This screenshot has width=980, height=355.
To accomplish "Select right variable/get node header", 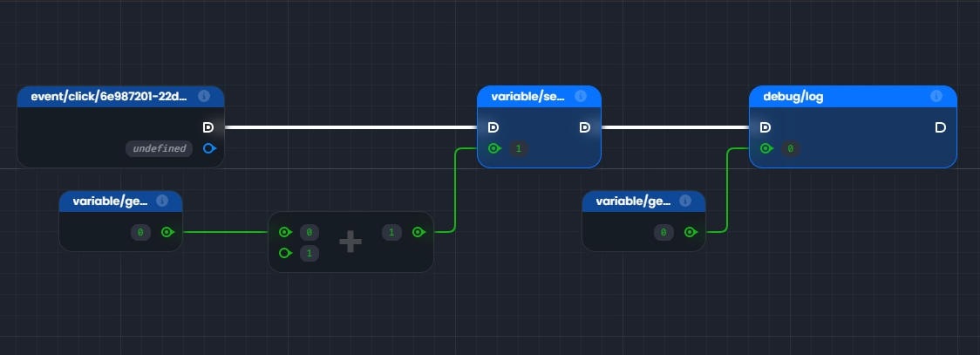I will click(643, 201).
